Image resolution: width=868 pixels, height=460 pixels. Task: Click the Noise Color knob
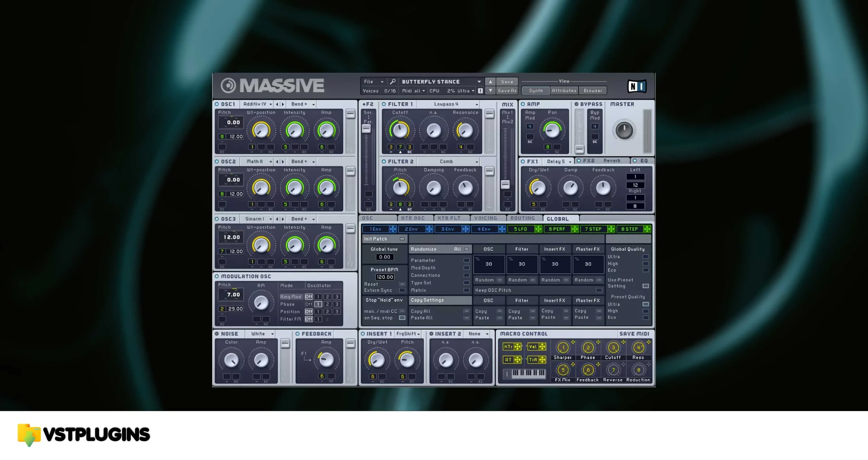point(231,360)
